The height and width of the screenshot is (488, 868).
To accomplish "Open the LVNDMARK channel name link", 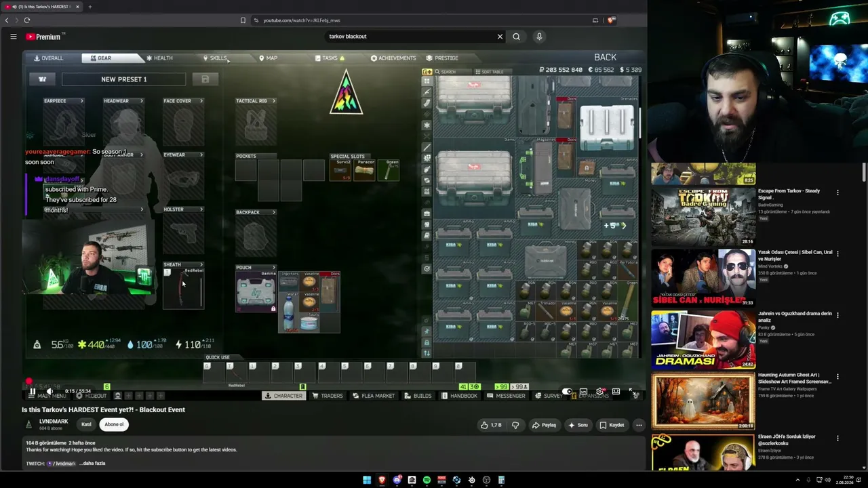I will (54, 422).
